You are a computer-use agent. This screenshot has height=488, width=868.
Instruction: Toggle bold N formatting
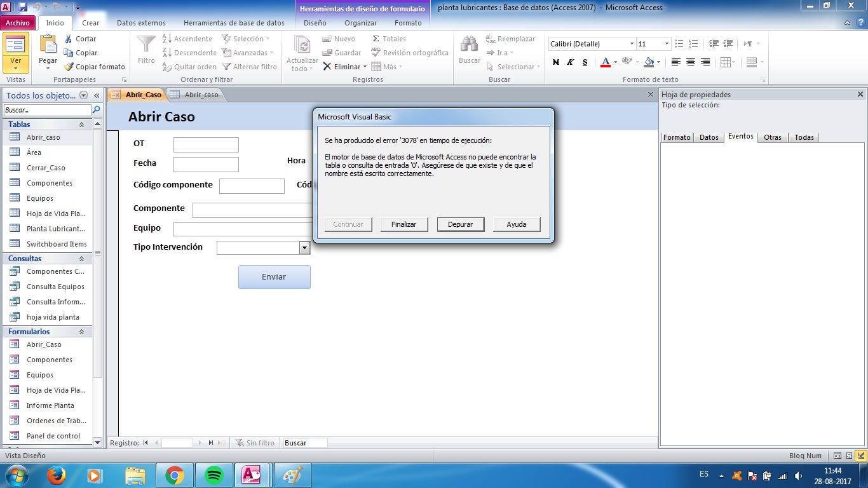[x=556, y=62]
